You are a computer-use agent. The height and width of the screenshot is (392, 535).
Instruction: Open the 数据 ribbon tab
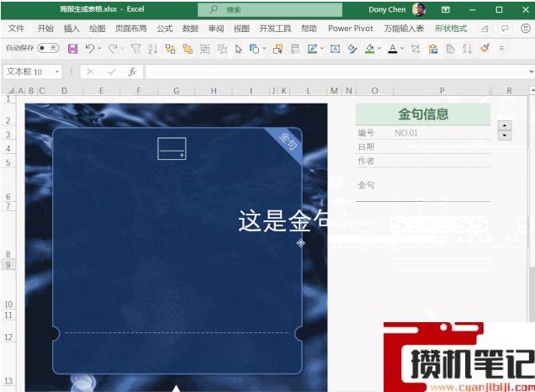pyautogui.click(x=190, y=29)
